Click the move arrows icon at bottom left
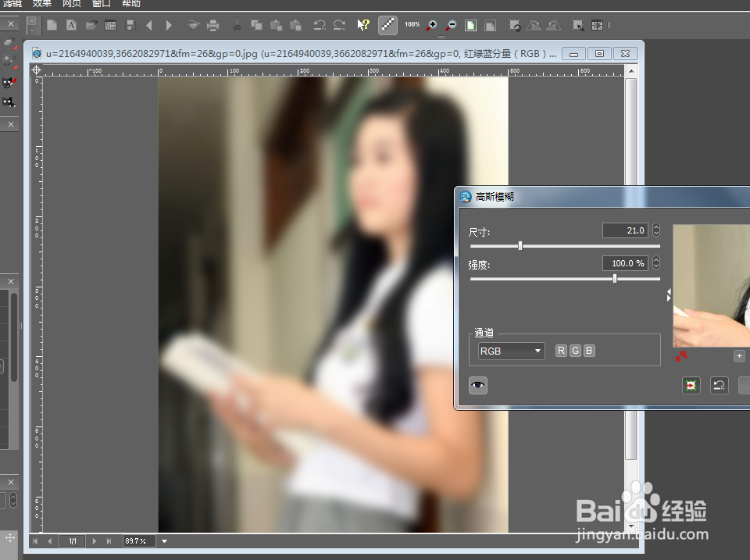The image size is (750, 560). point(9,538)
